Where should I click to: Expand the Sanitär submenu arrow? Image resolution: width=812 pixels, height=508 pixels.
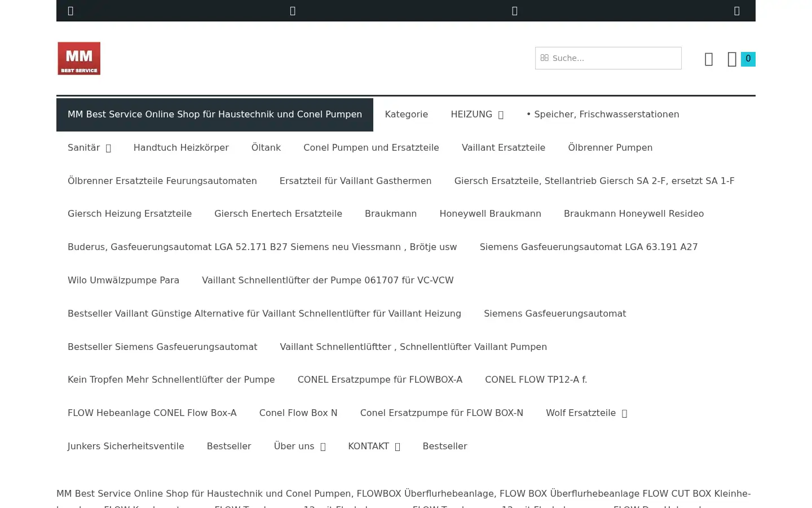coord(108,148)
